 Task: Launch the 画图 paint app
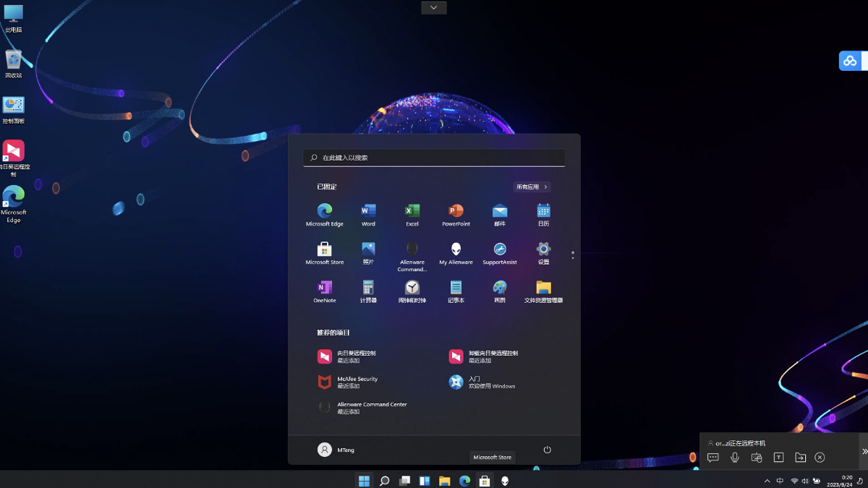point(500,291)
